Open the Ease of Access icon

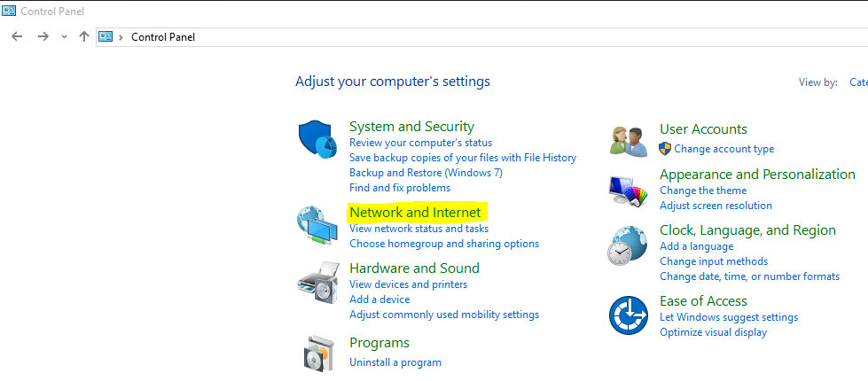[x=629, y=315]
